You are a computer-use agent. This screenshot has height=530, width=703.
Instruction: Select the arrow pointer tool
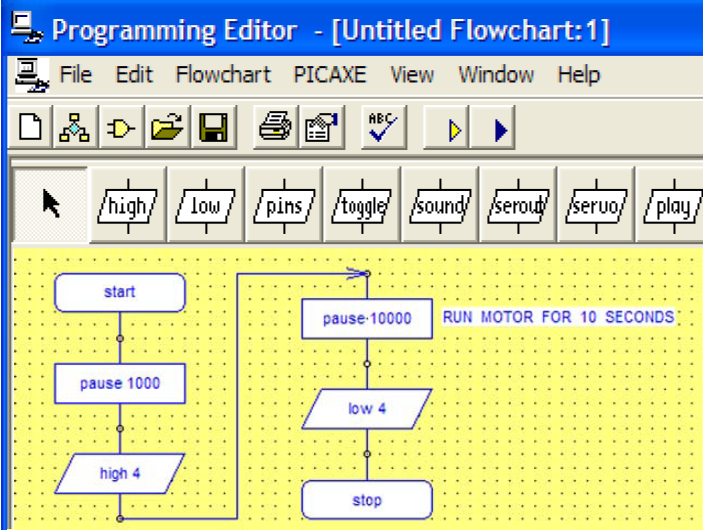50,205
